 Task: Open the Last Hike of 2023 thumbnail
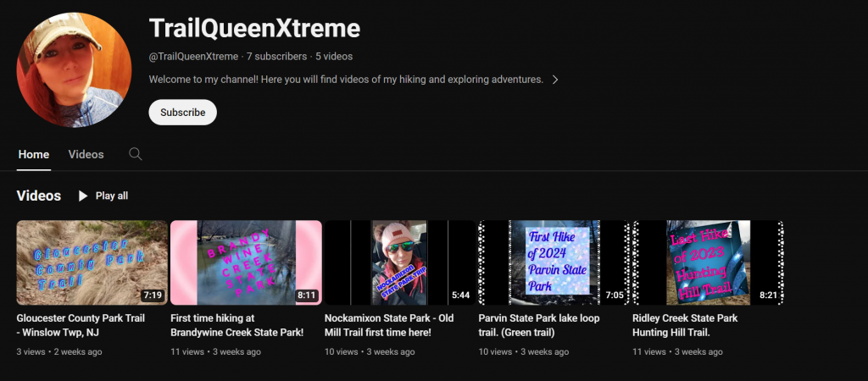[708, 262]
